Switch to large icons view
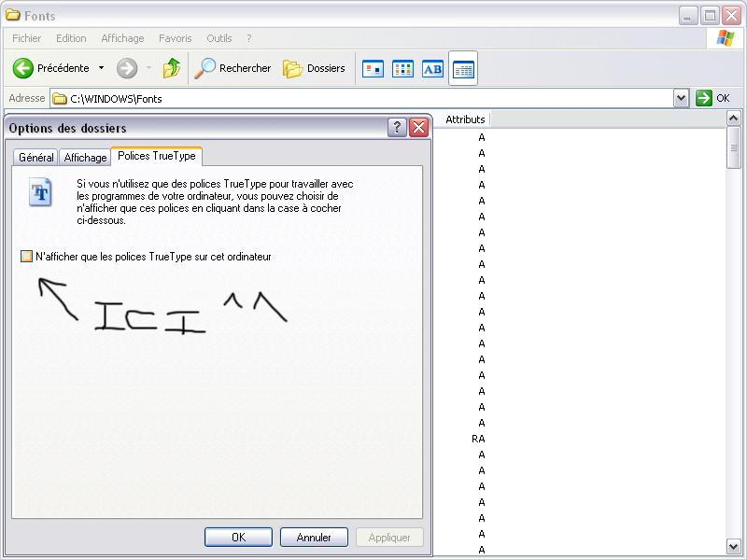Image resolution: width=747 pixels, height=560 pixels. point(373,69)
